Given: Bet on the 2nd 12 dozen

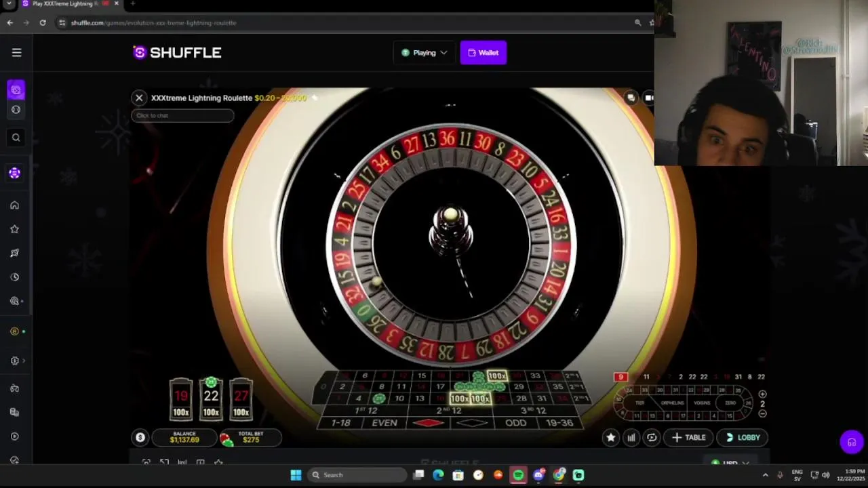Looking at the screenshot, I should pos(449,411).
